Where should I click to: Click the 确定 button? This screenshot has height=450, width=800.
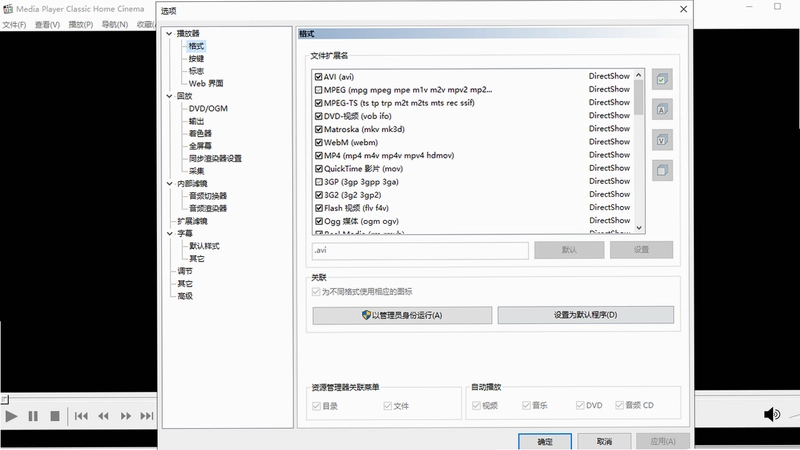[x=545, y=441]
